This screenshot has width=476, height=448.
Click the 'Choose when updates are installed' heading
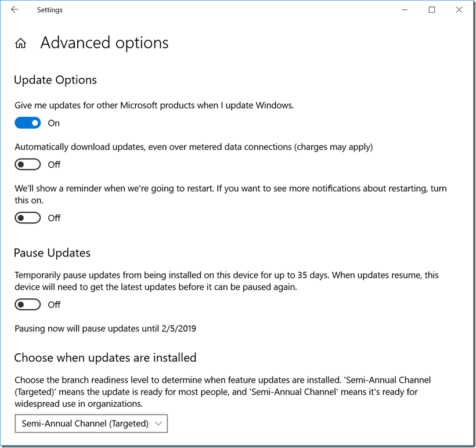[x=105, y=357]
